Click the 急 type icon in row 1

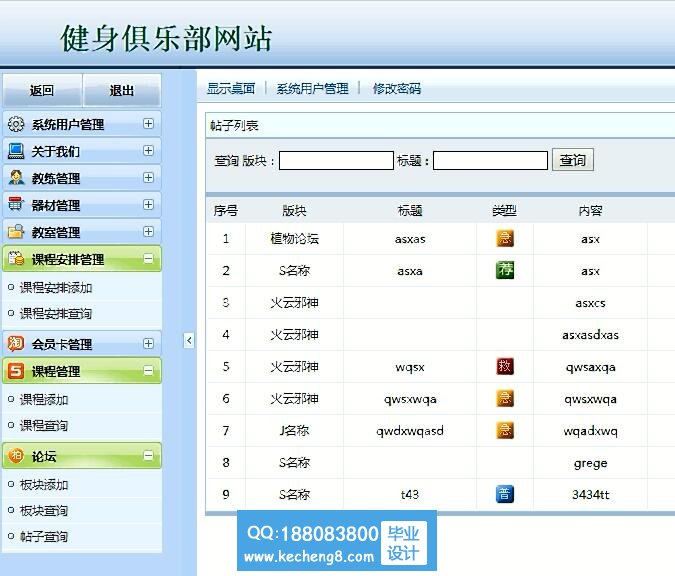coord(505,238)
